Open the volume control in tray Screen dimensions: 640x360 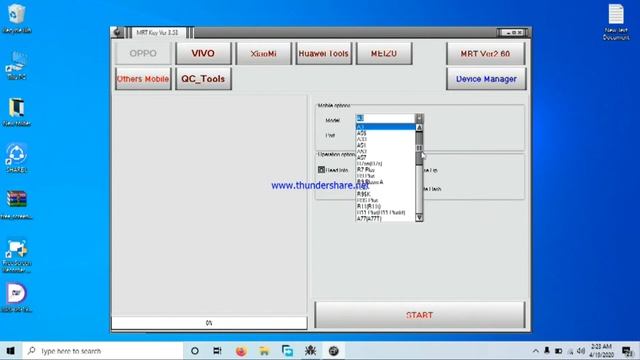pos(581,351)
